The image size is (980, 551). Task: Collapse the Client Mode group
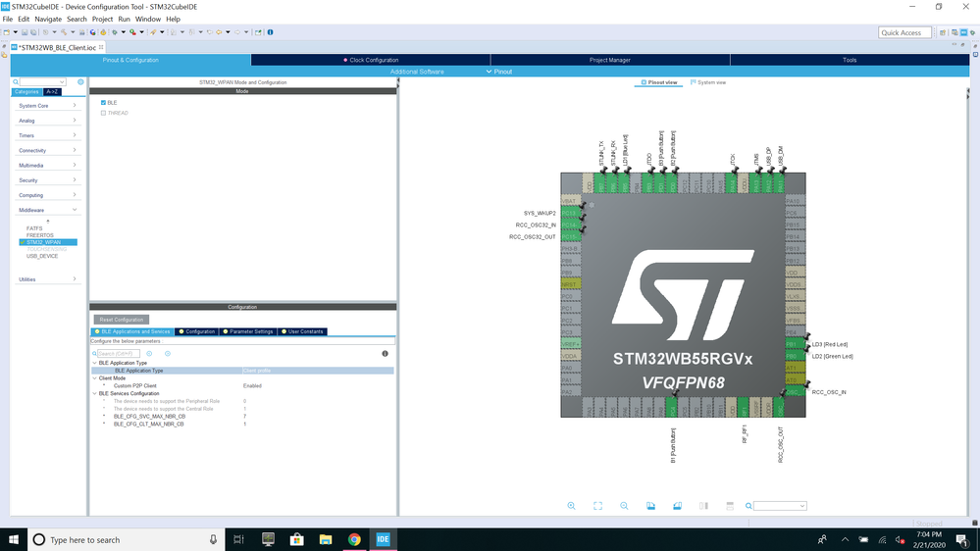point(95,378)
